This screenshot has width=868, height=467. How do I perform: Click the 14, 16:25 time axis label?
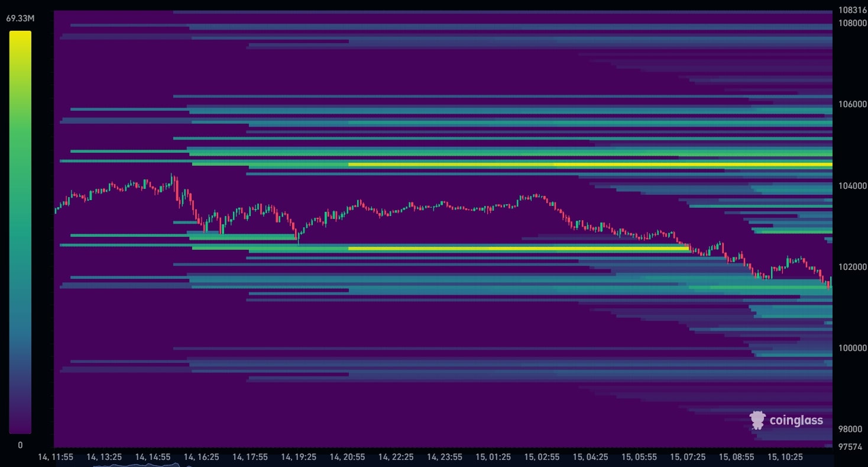pos(202,457)
